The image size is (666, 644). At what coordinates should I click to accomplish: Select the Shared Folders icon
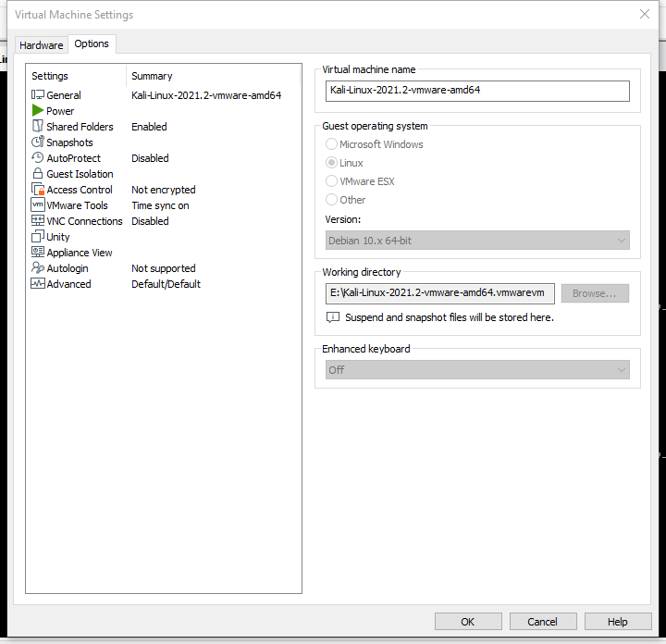point(38,127)
